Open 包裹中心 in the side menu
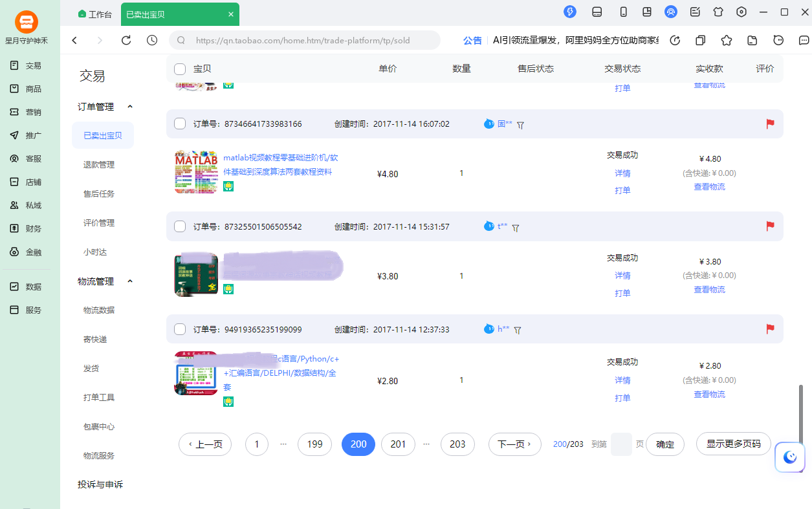The height and width of the screenshot is (509, 812). 99,426
